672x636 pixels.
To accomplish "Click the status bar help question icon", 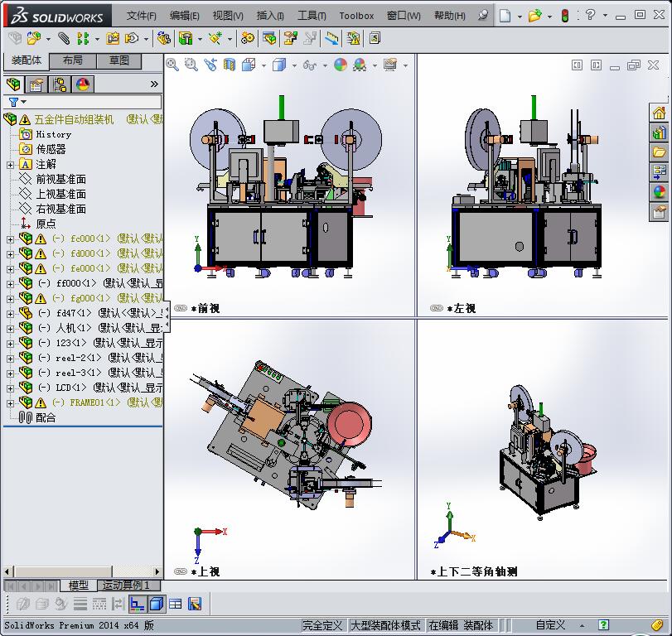I will click(603, 625).
